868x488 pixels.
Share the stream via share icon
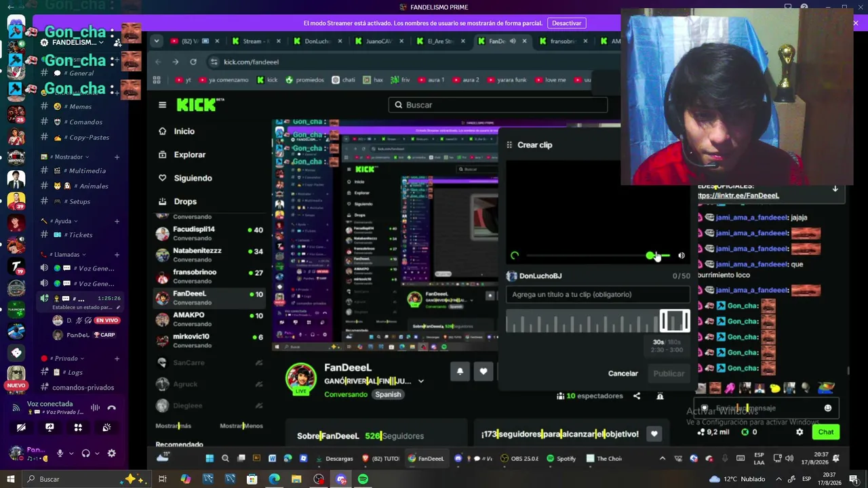point(637,396)
